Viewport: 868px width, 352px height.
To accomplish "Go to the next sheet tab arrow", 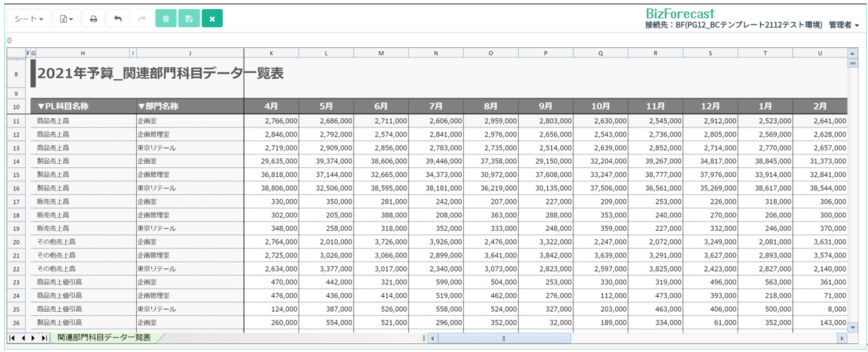I will [x=33, y=338].
